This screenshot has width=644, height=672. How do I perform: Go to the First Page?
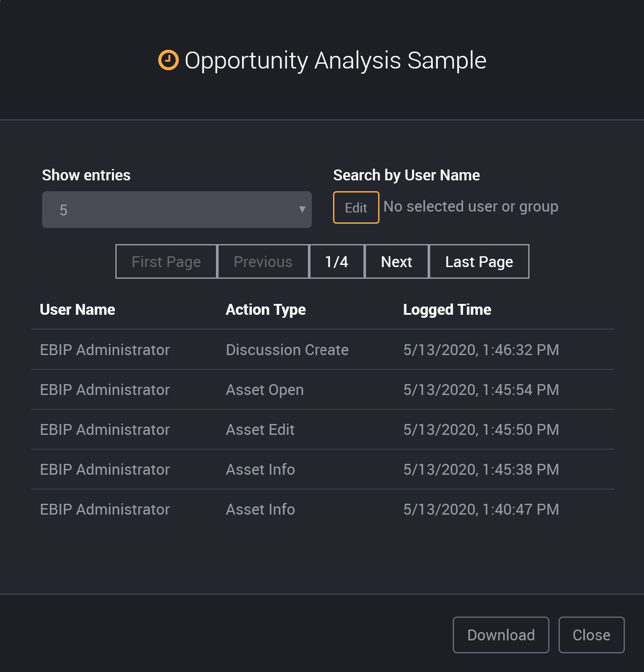pos(166,262)
